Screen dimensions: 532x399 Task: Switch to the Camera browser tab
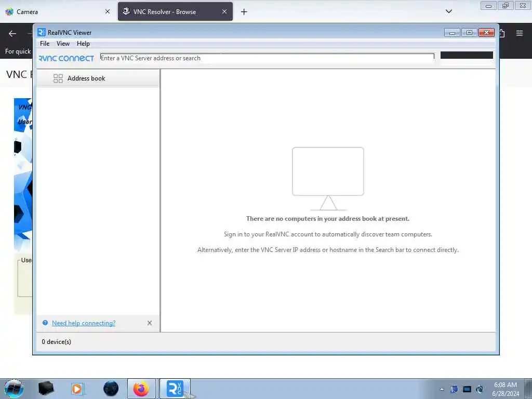(x=57, y=11)
